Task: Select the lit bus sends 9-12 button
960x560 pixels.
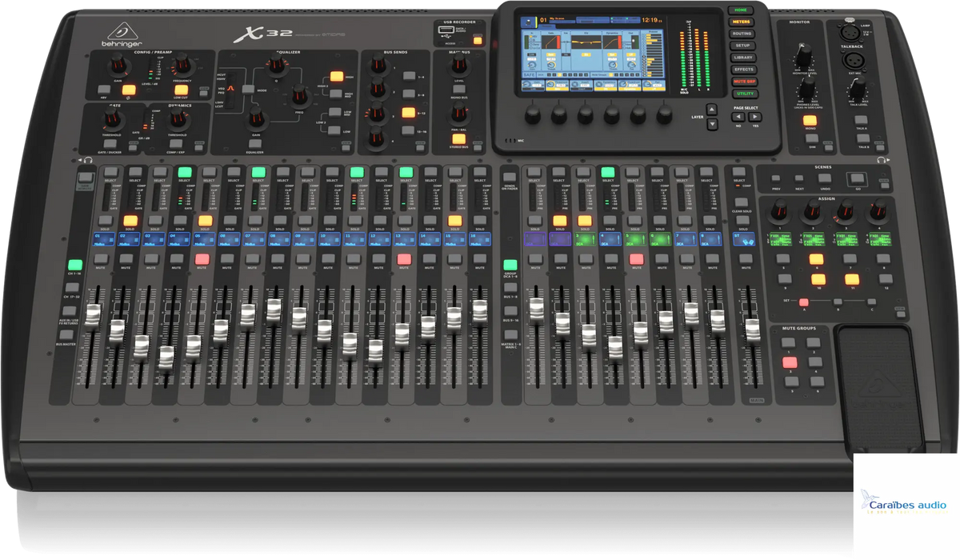Action: tap(409, 113)
